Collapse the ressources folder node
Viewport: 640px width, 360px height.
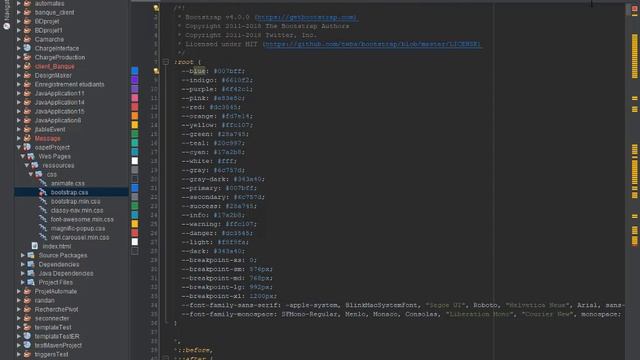tap(27, 165)
